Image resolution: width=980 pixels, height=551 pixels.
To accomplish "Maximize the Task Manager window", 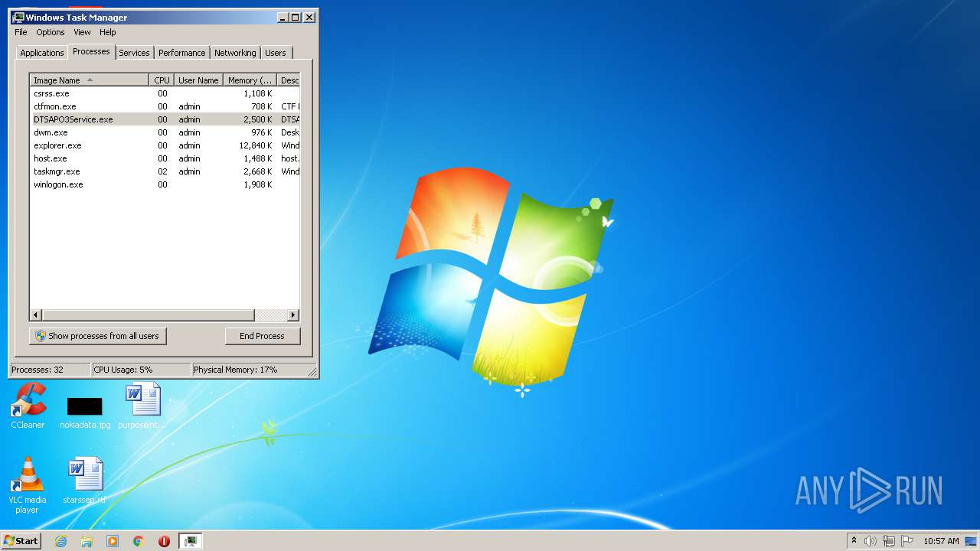I will coord(296,17).
